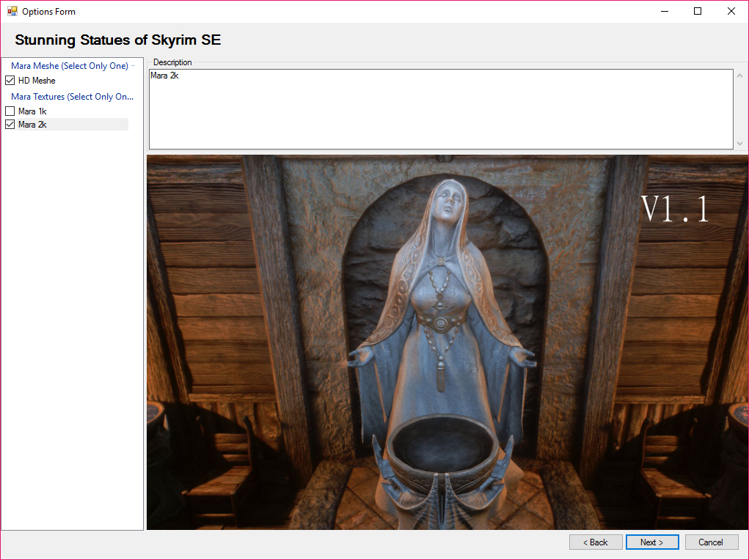This screenshot has width=749, height=560.
Task: Go to the previous step with Back
Action: 595,542
